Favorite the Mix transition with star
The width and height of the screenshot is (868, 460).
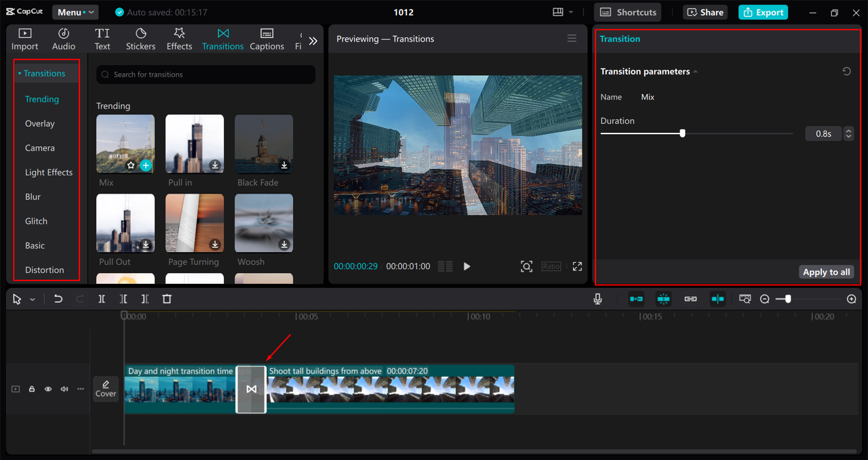(x=131, y=165)
